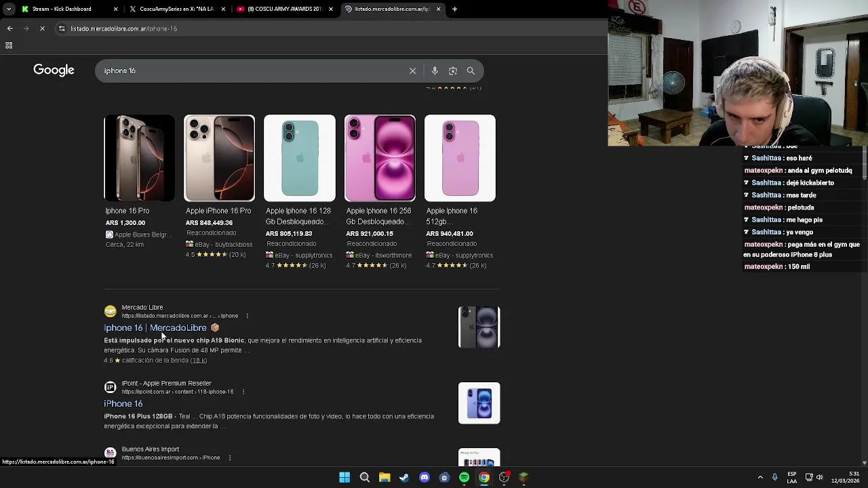Click the chat message 'paga más en el gym'
The image size is (868, 488).
802,249
